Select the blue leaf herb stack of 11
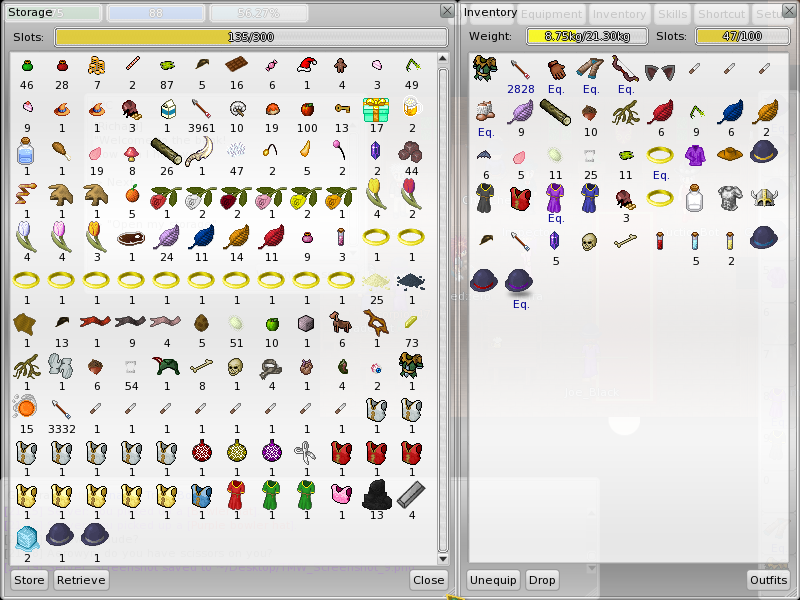The image size is (800, 600). (x=202, y=237)
